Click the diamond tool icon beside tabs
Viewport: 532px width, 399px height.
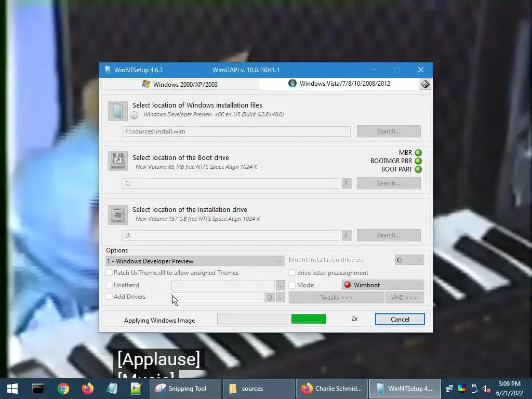(425, 84)
